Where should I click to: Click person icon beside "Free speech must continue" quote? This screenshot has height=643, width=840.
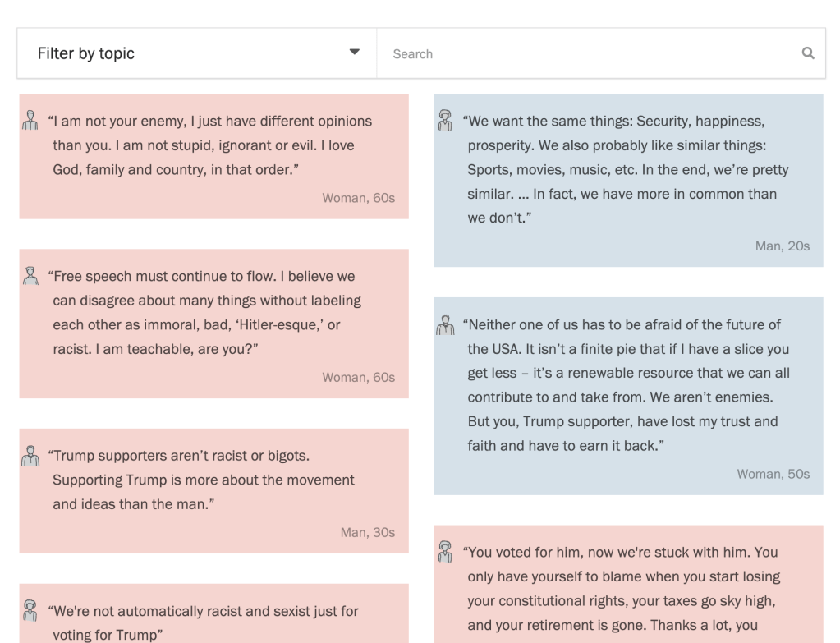[x=30, y=275]
